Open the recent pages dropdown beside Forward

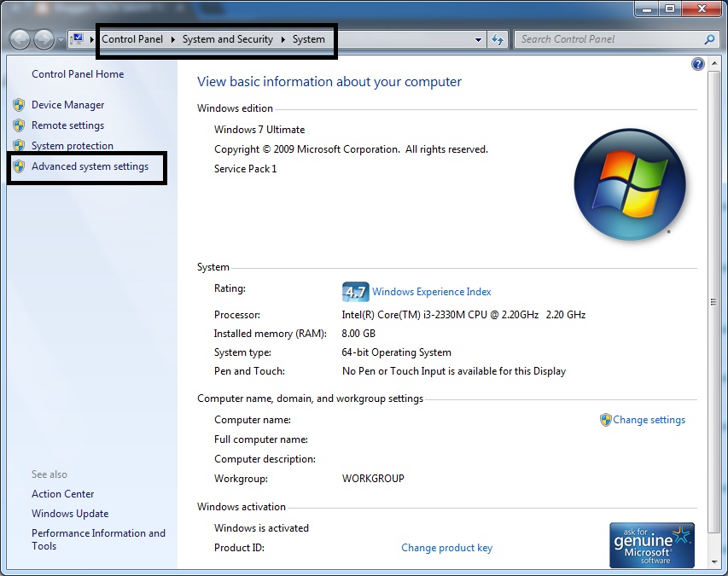click(61, 40)
